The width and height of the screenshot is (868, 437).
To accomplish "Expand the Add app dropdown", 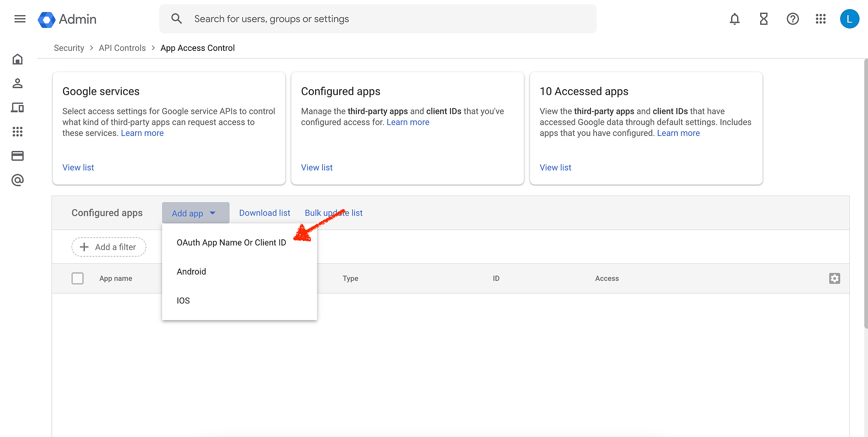I will (x=196, y=213).
